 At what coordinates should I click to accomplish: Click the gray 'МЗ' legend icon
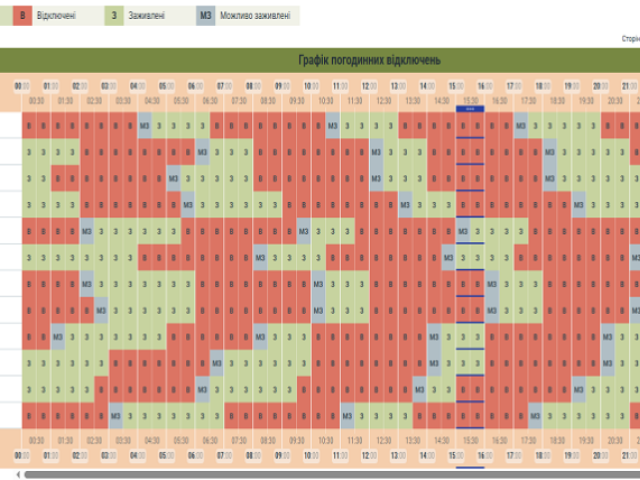[x=205, y=16]
